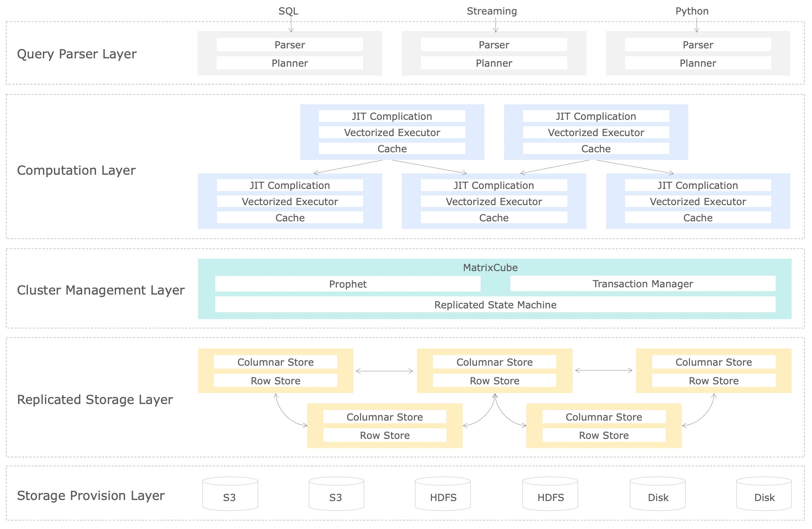812x529 pixels.
Task: Select the Transaction Manager component
Action: [643, 284]
